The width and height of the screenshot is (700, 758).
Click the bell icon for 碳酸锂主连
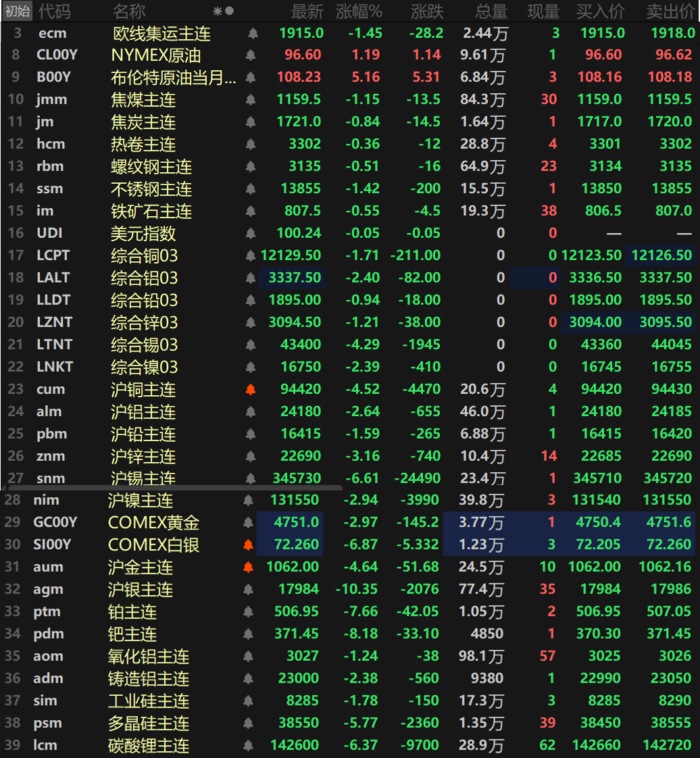pyautogui.click(x=248, y=746)
